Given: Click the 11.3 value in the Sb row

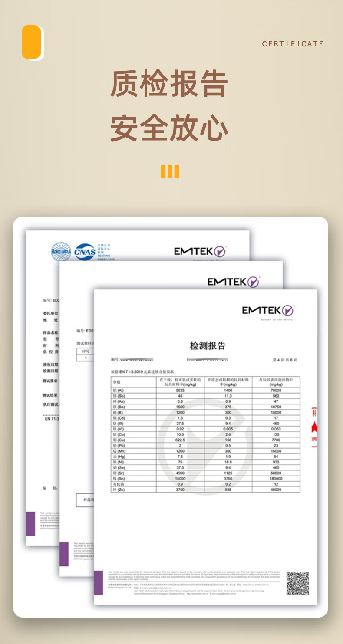Looking at the screenshot, I should pos(228,396).
